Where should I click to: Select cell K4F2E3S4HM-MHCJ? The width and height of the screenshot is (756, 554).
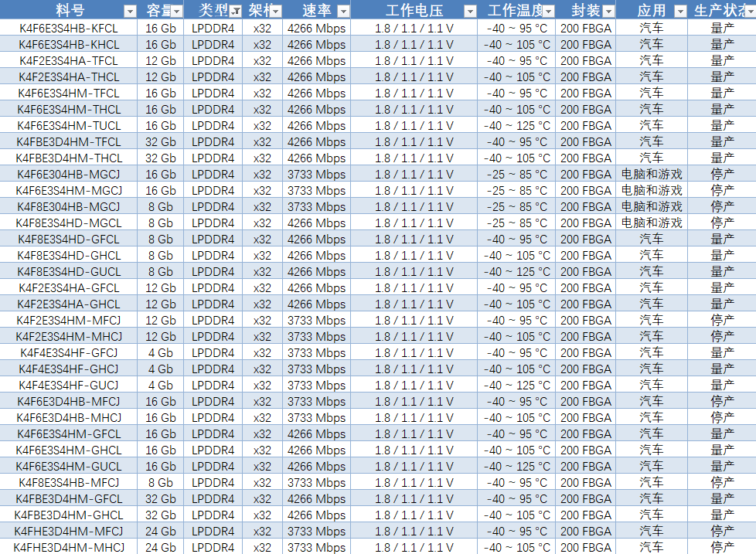coord(69,337)
